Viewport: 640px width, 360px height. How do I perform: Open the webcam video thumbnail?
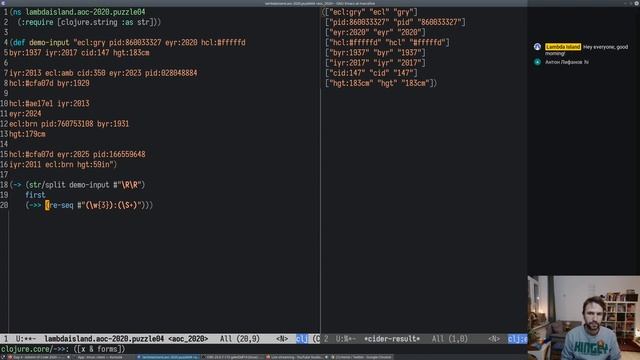(584, 318)
